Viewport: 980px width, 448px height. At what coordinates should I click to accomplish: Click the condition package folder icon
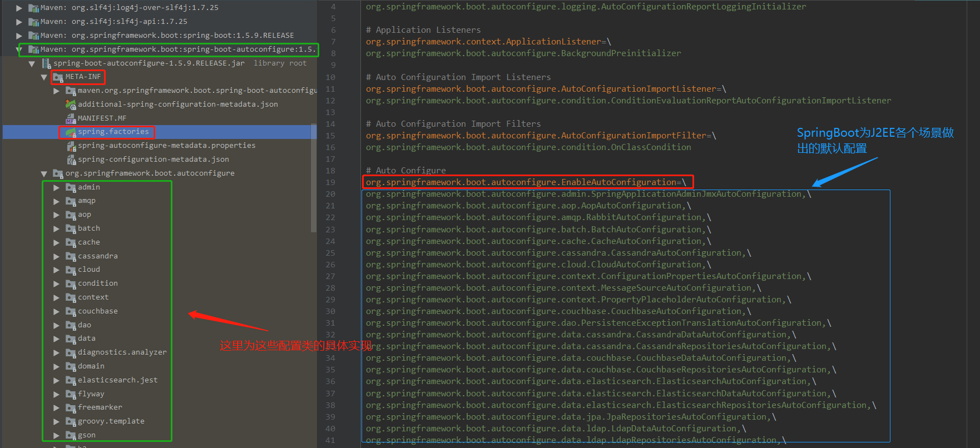pyautogui.click(x=71, y=283)
